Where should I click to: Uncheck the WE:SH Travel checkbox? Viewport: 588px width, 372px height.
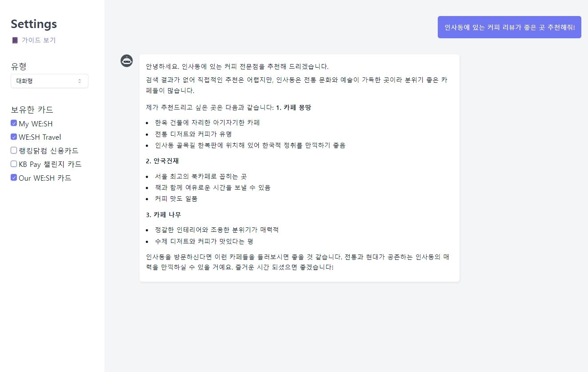click(x=14, y=137)
